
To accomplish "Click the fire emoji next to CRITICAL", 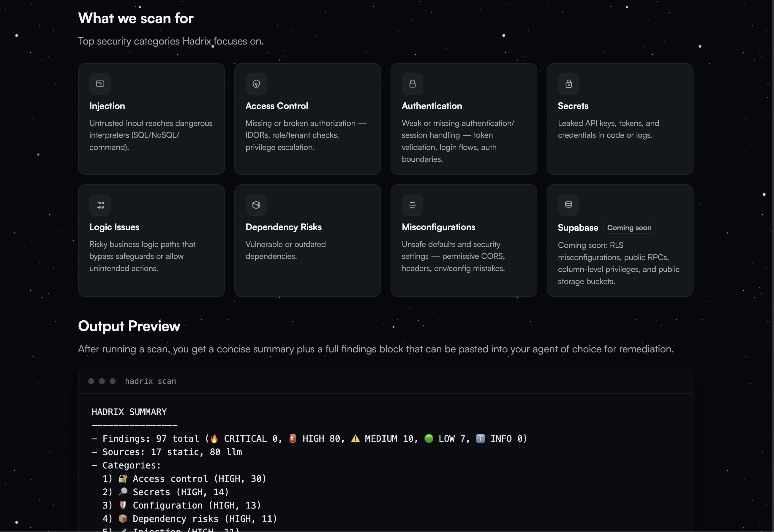I will point(214,438).
